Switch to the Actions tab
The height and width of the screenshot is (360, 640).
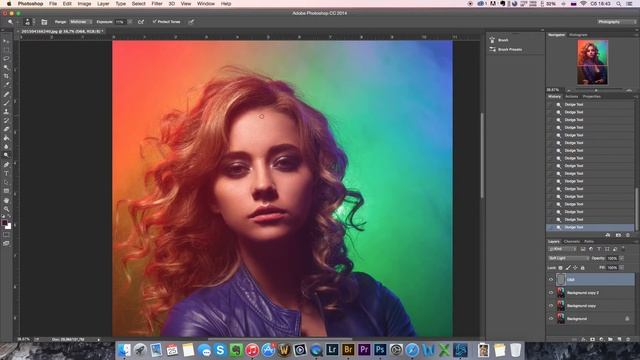click(x=571, y=97)
